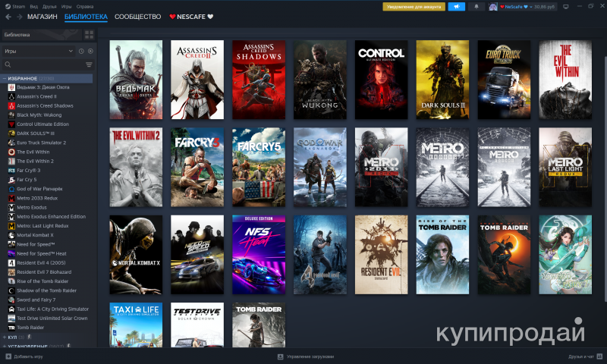Image resolution: width=607 pixels, height=364 pixels.
Task: Open the Друзья menu
Action: pos(49,7)
